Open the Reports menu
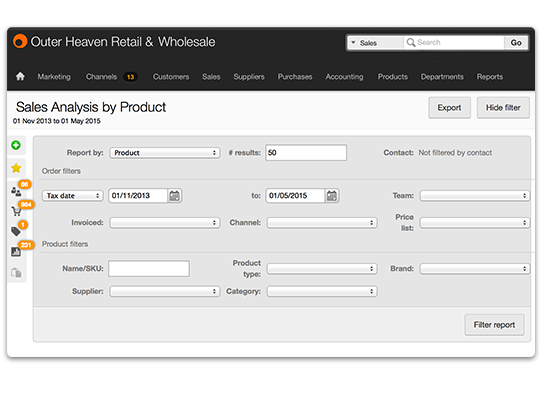The width and height of the screenshot is (543, 393). (x=490, y=77)
